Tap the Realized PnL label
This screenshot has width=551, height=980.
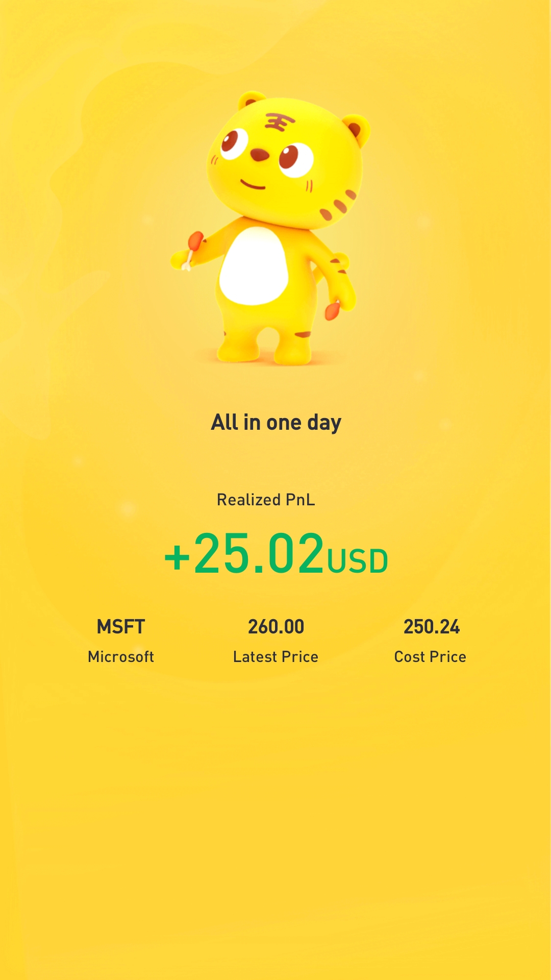266,500
